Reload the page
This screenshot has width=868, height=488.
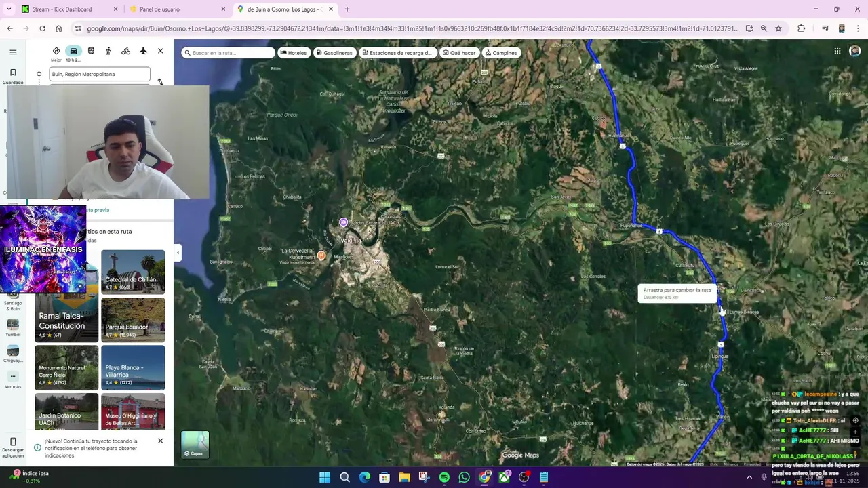[x=42, y=28]
